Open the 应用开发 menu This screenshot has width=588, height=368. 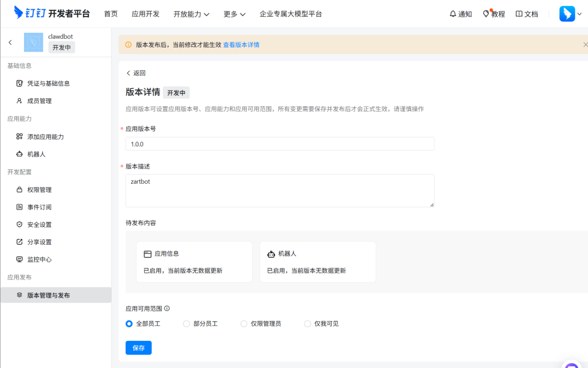[x=145, y=14]
